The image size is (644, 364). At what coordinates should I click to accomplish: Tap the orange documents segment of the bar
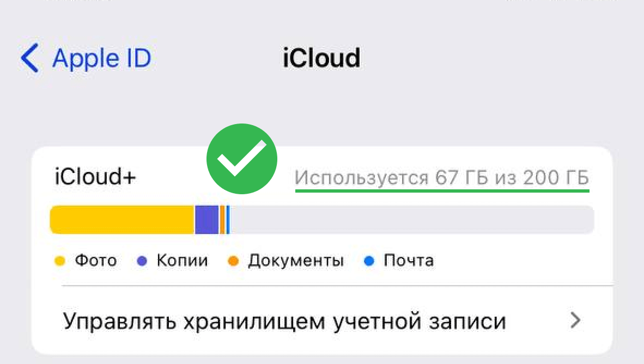tap(221, 219)
